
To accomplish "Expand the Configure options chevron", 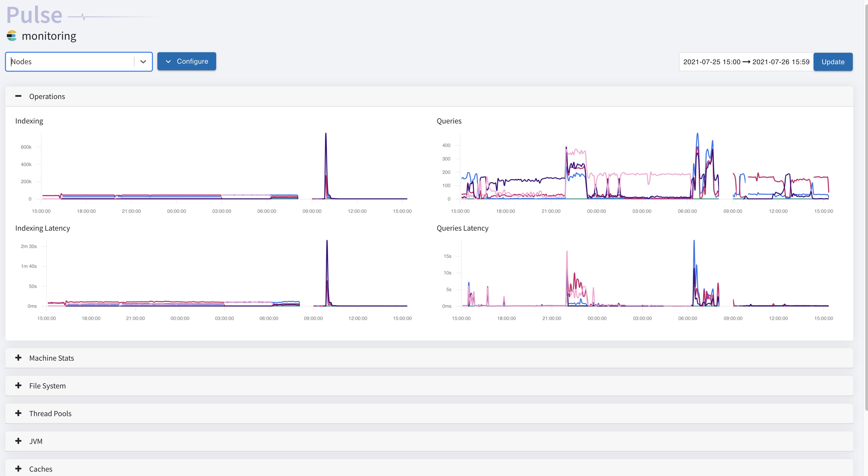I will pos(168,61).
